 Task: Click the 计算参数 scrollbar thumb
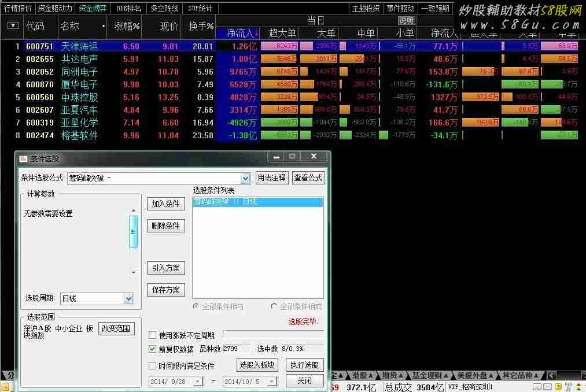pyautogui.click(x=134, y=231)
